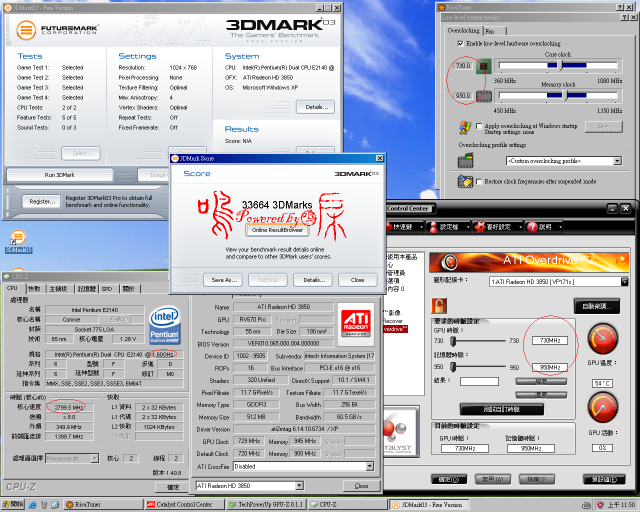Open the Custom overclocking profile dropdown
Image resolution: width=640 pixels, height=512 pixels.
pos(618,161)
